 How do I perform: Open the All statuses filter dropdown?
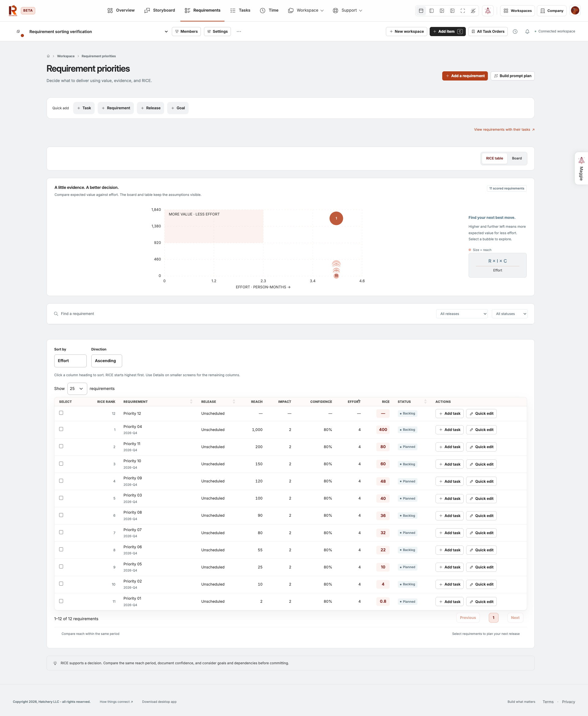[x=510, y=314]
